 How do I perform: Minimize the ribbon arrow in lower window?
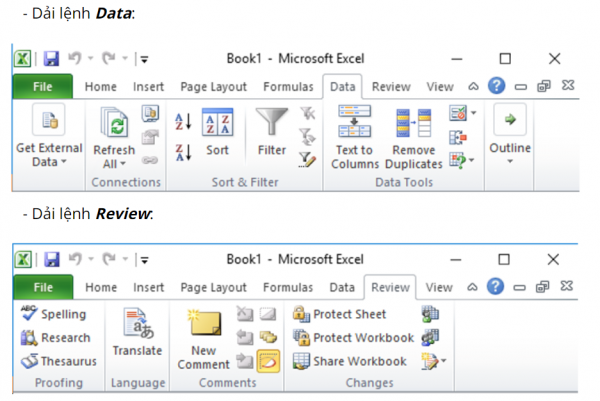point(472,287)
